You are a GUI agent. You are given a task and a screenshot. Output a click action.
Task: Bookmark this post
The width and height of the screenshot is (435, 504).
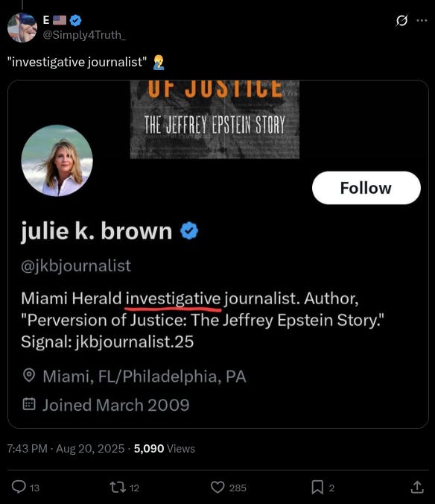317,487
